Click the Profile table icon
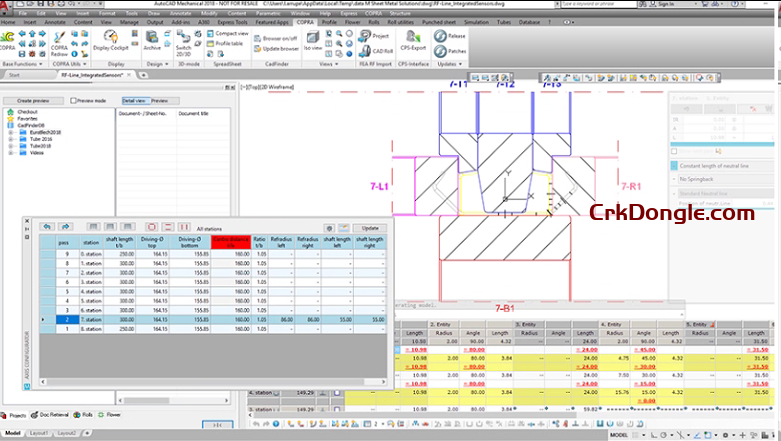Screen dimensions: 781x441 [x=210, y=43]
